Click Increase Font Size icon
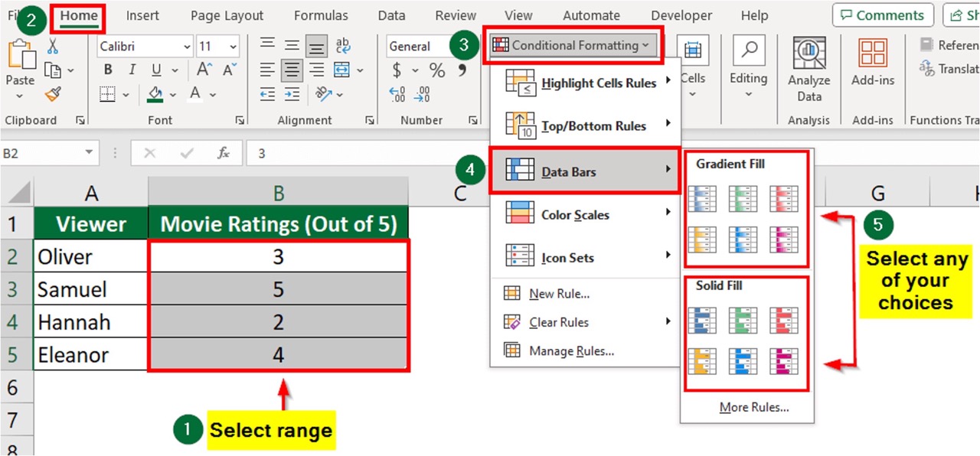 [x=204, y=70]
